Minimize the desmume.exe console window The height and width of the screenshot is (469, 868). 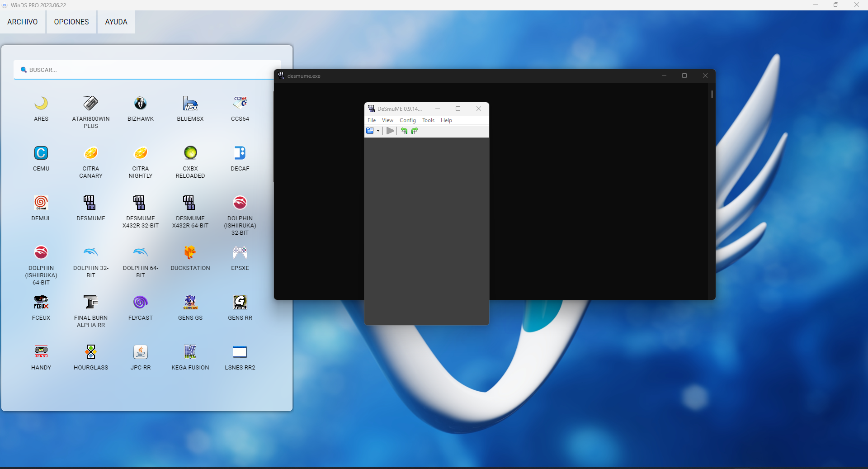(x=664, y=76)
